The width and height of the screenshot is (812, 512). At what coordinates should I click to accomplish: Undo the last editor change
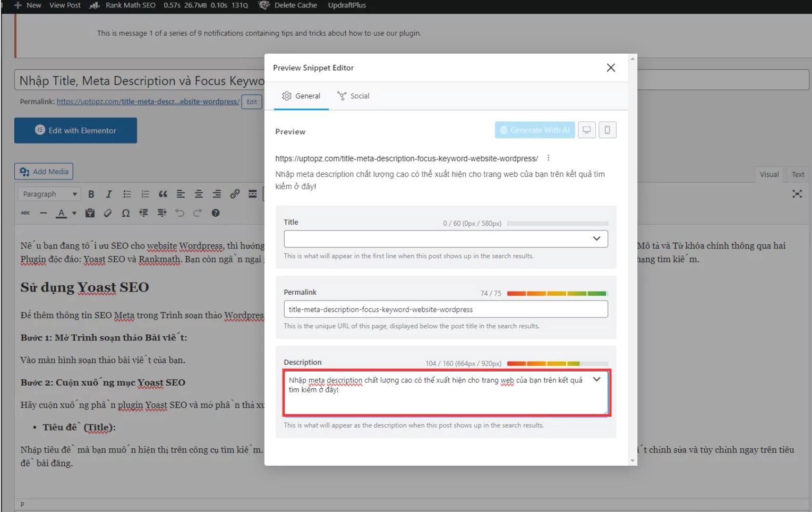[x=179, y=213]
